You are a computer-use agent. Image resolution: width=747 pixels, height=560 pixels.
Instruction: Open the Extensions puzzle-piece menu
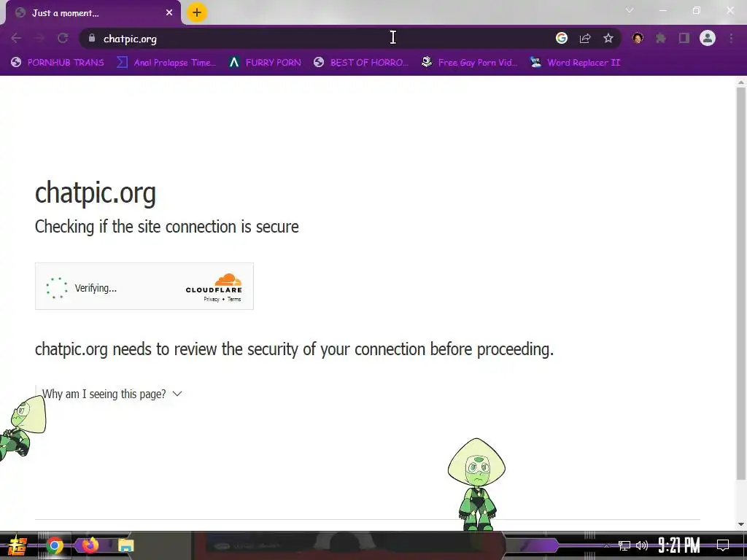tap(661, 38)
